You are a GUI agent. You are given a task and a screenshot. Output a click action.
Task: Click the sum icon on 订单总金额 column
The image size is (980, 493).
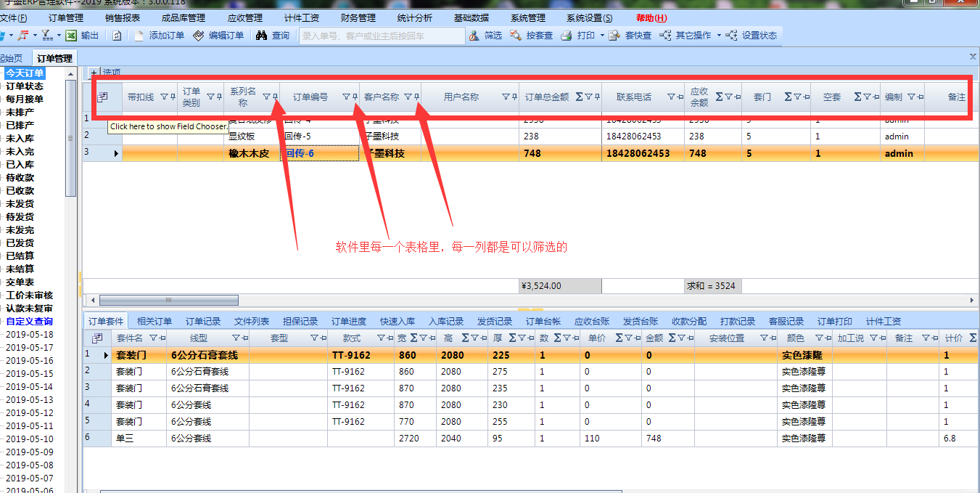579,97
